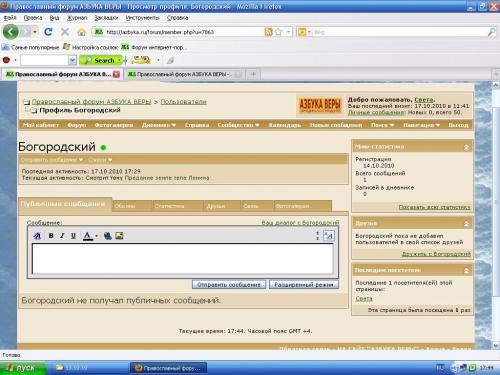Screen dimensions: 500x375
Task: Click the insert image icon in editor
Action: click(x=119, y=236)
